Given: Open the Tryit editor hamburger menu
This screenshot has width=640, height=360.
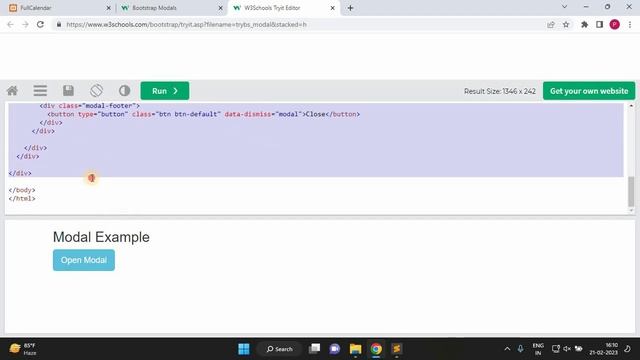Looking at the screenshot, I should (40, 91).
